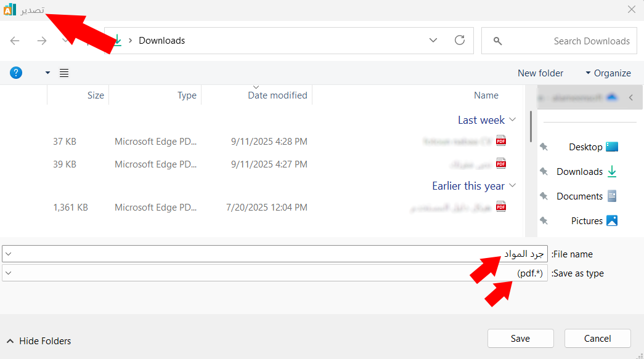Click the Cancel button
The height and width of the screenshot is (359, 644).
597,338
